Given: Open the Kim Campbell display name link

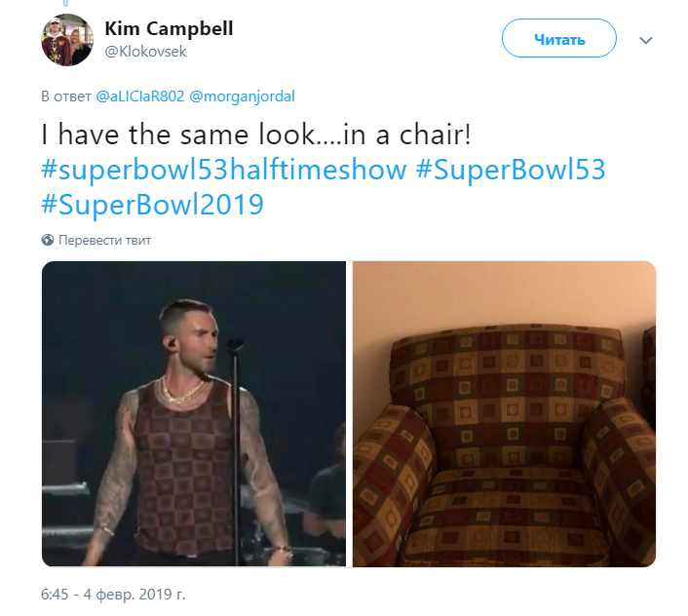Looking at the screenshot, I should 169,28.
